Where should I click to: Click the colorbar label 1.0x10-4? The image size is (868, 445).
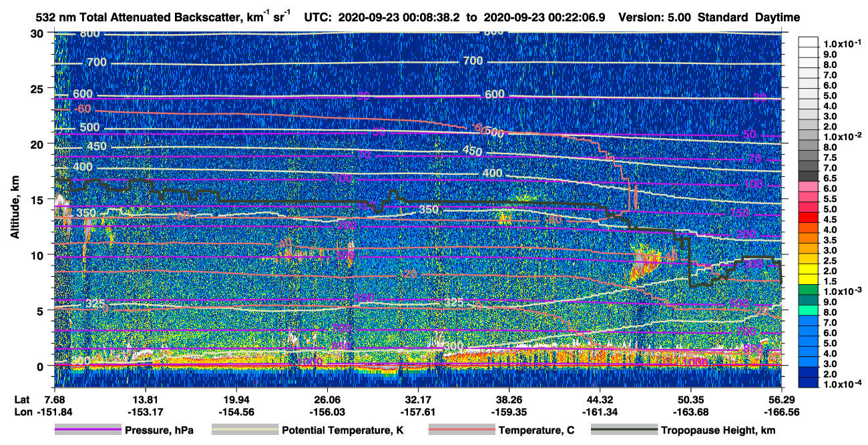843,385
